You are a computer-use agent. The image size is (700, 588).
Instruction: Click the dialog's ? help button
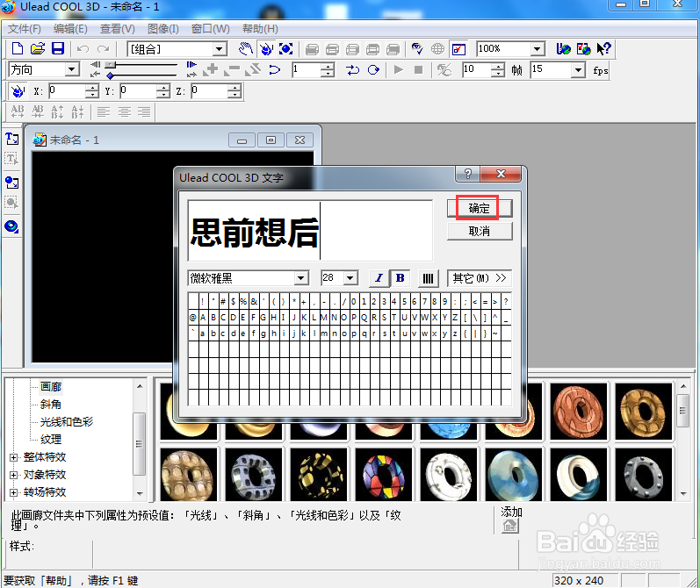(x=467, y=174)
